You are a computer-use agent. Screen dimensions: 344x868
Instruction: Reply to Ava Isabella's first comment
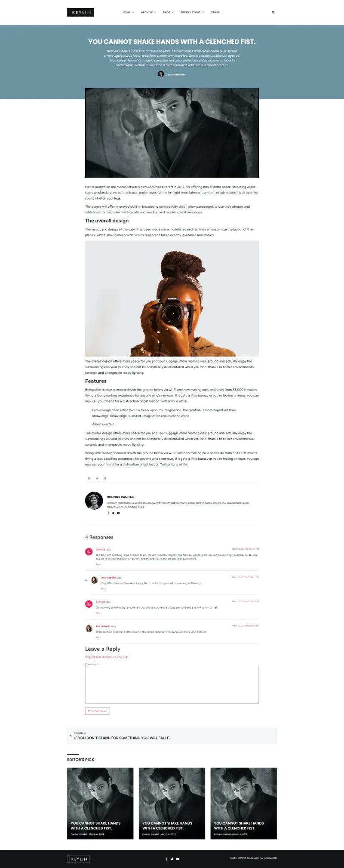click(x=104, y=588)
